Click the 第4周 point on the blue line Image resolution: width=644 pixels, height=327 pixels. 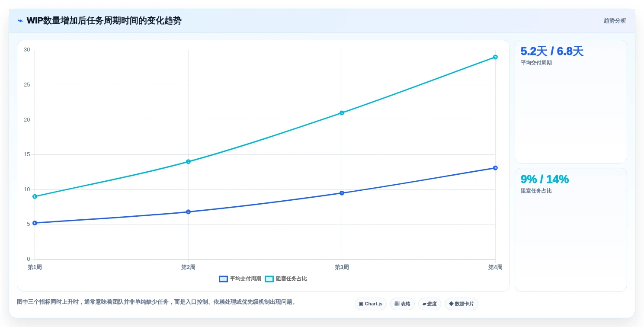(x=495, y=168)
